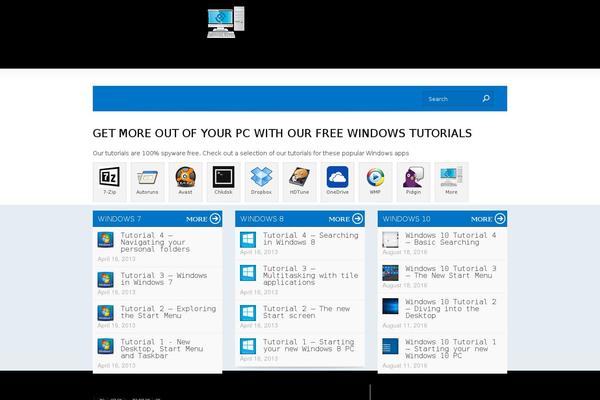Open the OneDrive tutorials icon
Image resolution: width=600 pixels, height=400 pixels.
point(338,182)
